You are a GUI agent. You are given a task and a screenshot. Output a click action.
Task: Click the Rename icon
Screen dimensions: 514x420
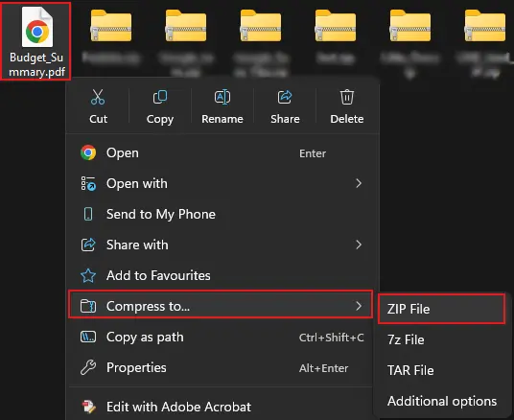pos(222,97)
